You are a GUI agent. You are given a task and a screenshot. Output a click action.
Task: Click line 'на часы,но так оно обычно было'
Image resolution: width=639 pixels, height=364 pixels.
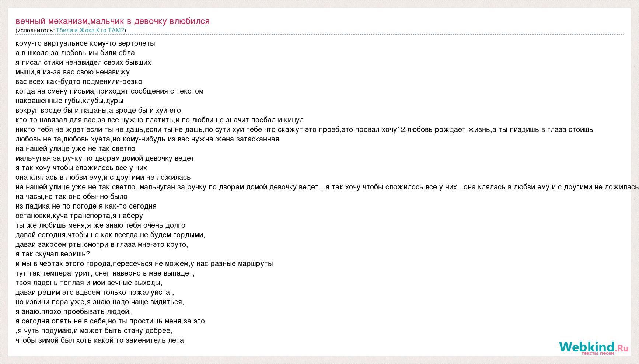tap(71, 196)
